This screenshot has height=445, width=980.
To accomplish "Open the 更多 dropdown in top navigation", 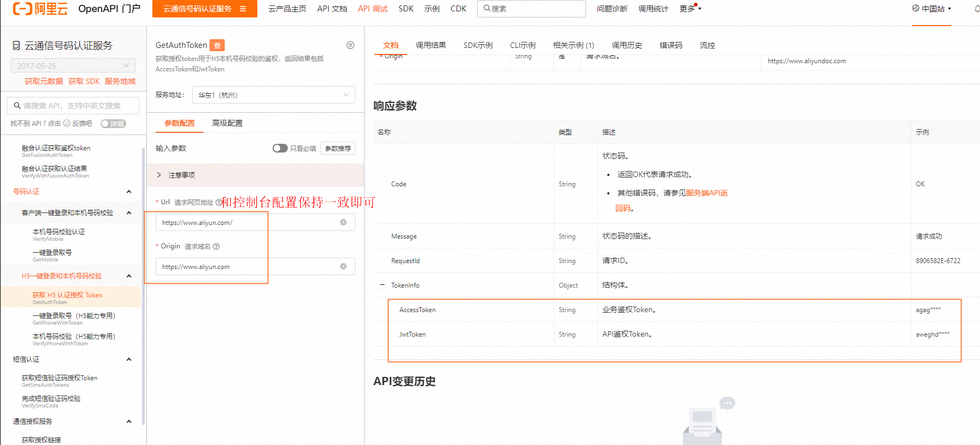I will [690, 9].
